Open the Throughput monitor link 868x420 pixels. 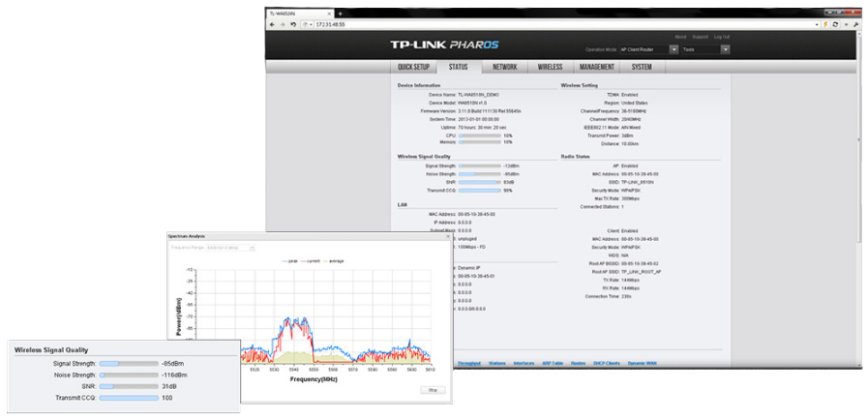tap(469, 364)
